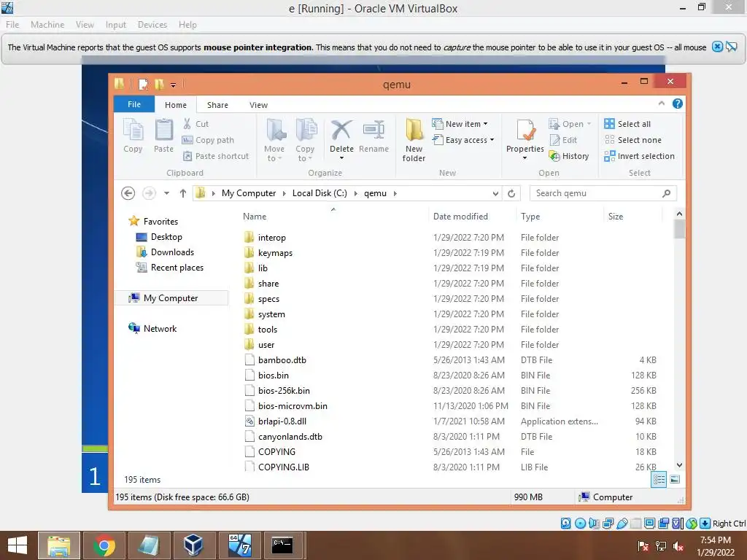Viewport: 747px width, 560px height.
Task: Switch to the Home tab
Action: [176, 105]
